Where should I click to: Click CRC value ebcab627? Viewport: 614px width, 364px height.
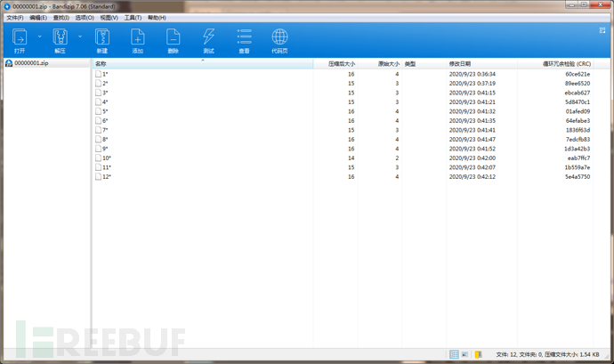click(x=578, y=93)
